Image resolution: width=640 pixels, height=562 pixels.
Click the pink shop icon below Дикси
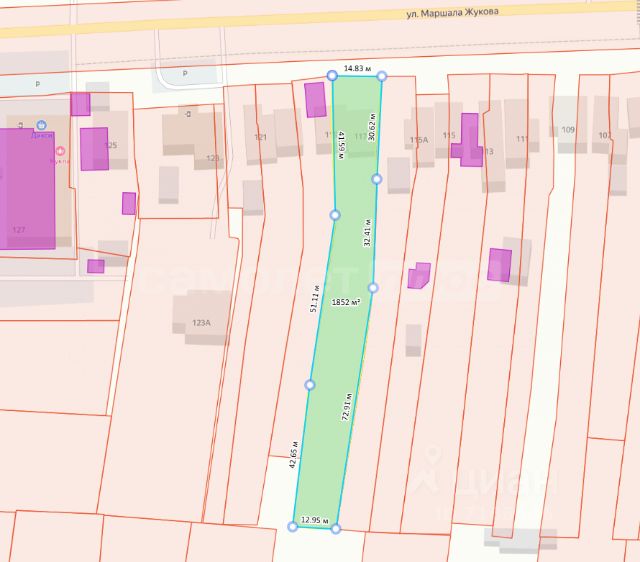pos(60,151)
